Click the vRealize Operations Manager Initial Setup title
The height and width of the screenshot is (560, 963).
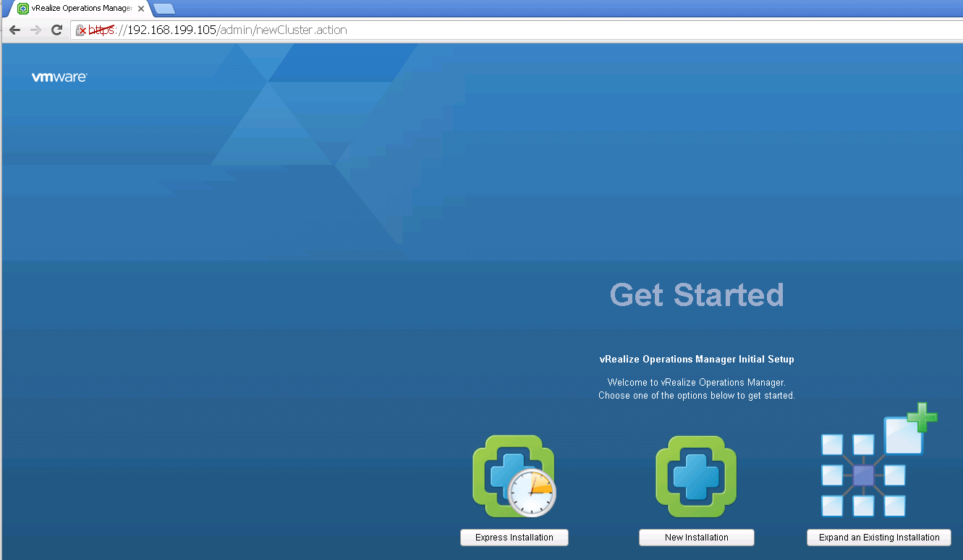click(697, 359)
